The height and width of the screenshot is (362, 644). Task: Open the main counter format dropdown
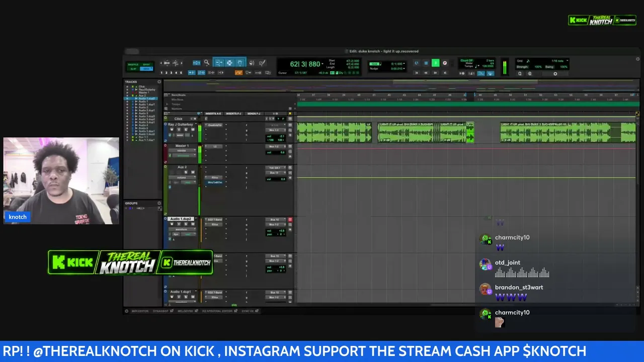323,64
